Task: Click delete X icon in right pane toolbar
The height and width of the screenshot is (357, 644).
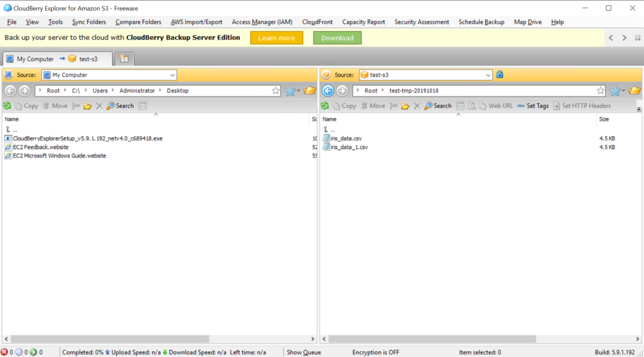Action: coord(417,106)
